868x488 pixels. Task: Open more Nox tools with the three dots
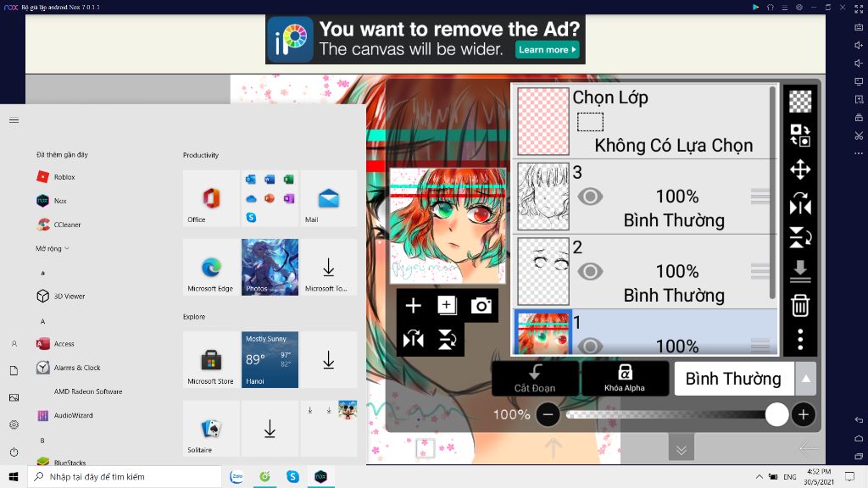[859, 153]
